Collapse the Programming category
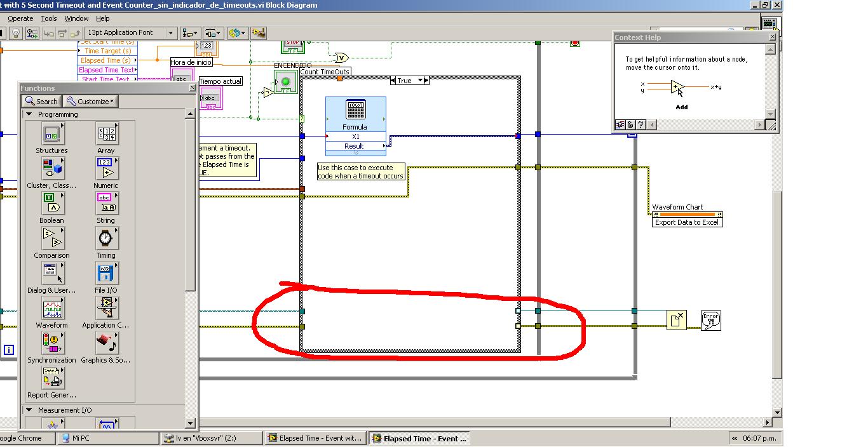868x447 pixels. [x=29, y=114]
